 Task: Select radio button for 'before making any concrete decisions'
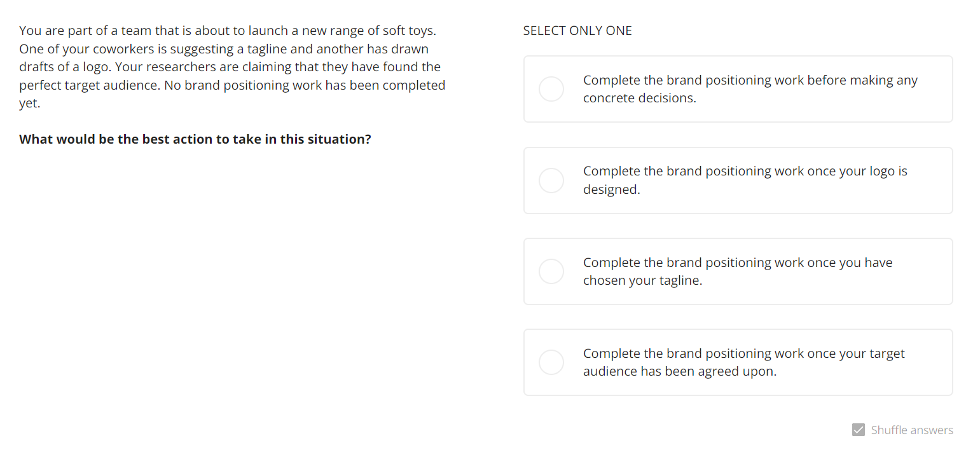coord(551,89)
